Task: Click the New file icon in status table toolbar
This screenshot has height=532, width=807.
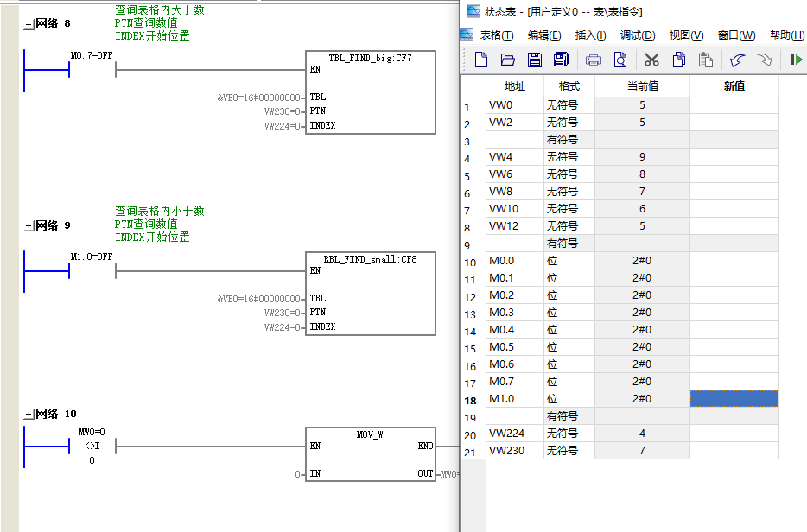Action: pyautogui.click(x=481, y=60)
